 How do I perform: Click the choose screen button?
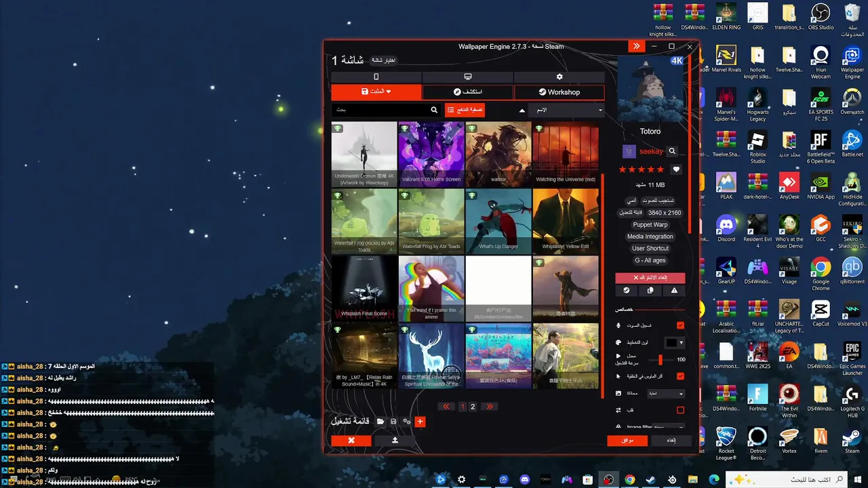pos(384,60)
